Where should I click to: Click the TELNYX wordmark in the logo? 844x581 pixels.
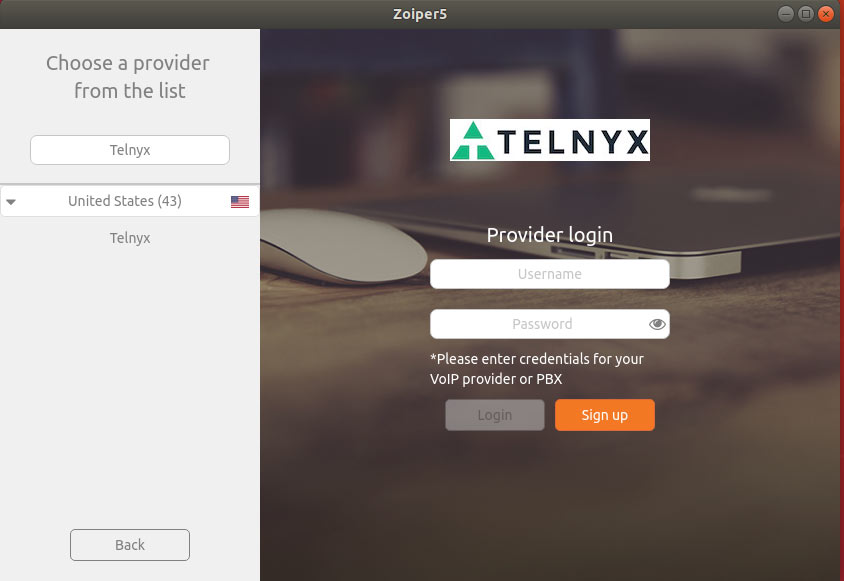572,142
